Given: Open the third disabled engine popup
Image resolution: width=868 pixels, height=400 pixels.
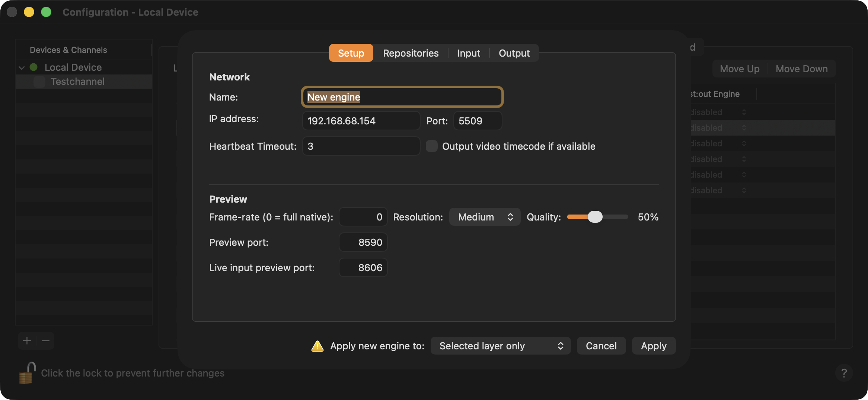Looking at the screenshot, I should point(718,143).
